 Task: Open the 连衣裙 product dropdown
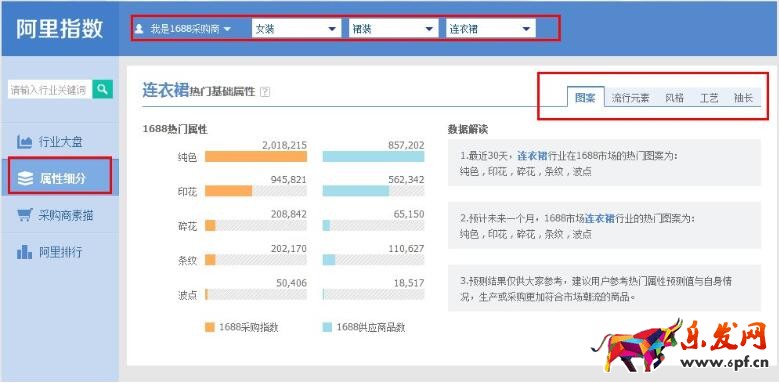click(491, 29)
